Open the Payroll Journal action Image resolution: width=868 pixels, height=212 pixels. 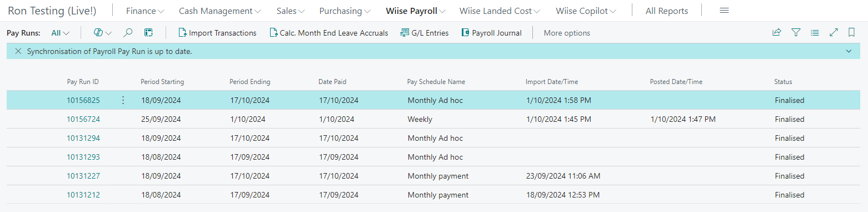[491, 33]
